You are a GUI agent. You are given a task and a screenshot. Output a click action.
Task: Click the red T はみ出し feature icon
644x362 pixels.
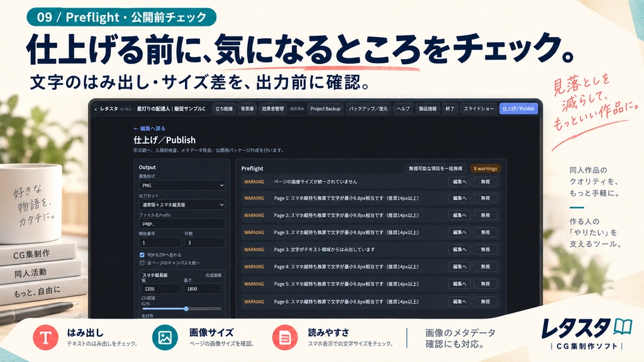[x=45, y=337]
